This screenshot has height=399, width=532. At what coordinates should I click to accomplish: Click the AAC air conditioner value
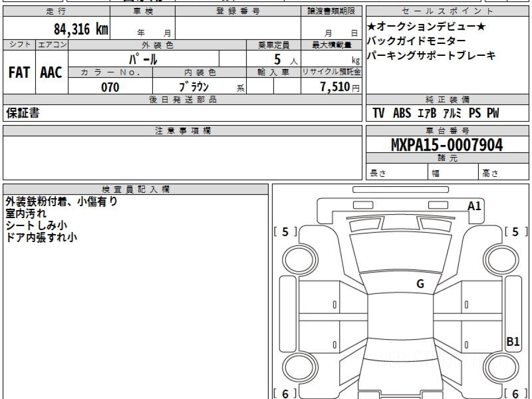[51, 73]
